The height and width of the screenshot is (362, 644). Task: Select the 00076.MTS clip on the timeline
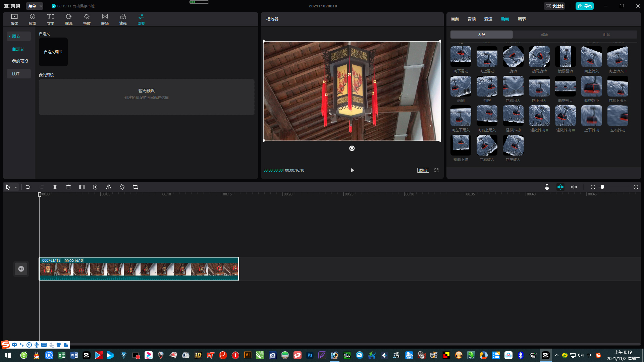coord(139,269)
